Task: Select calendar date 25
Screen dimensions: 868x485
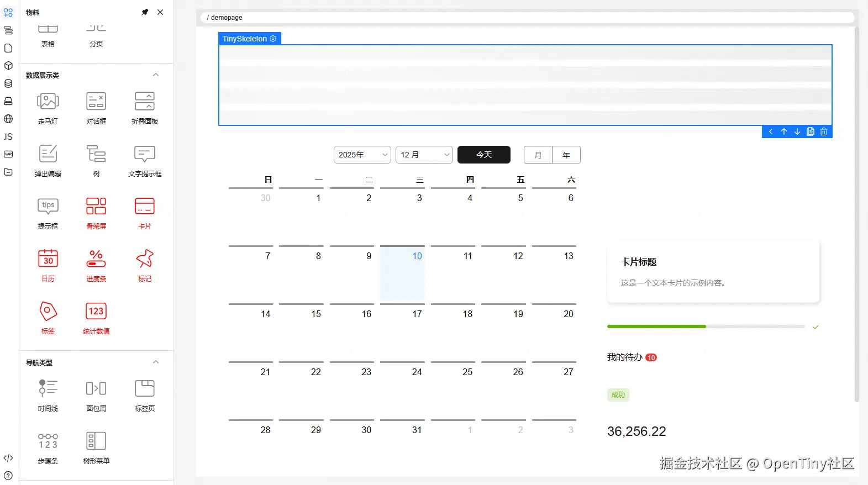Action: point(453,389)
